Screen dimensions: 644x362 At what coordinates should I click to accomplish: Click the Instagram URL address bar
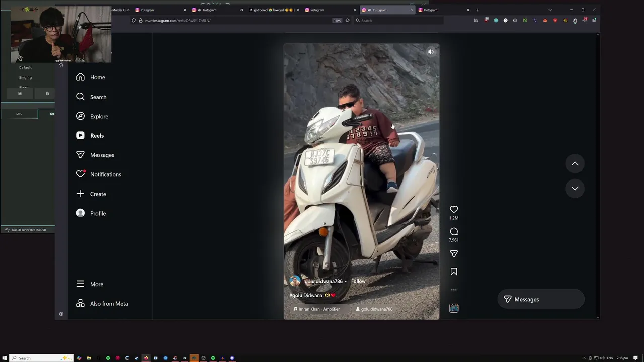click(236, 21)
